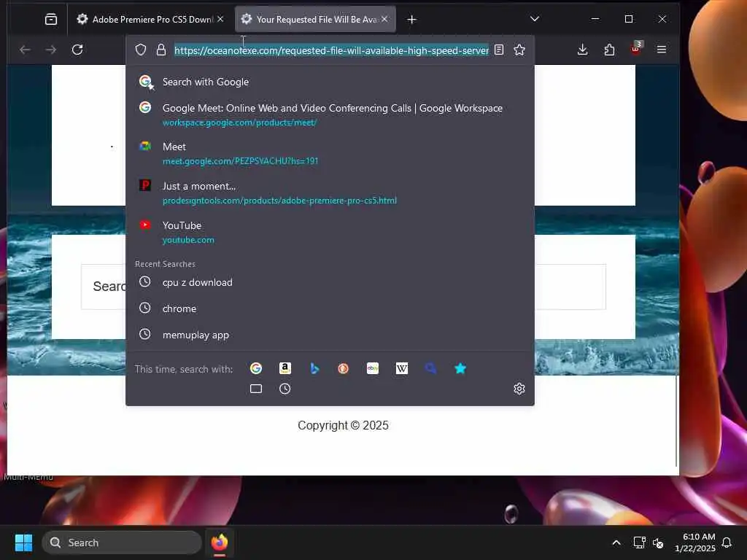The height and width of the screenshot is (560, 747).
Task: Select recent search cpu z download
Action: click(330, 282)
